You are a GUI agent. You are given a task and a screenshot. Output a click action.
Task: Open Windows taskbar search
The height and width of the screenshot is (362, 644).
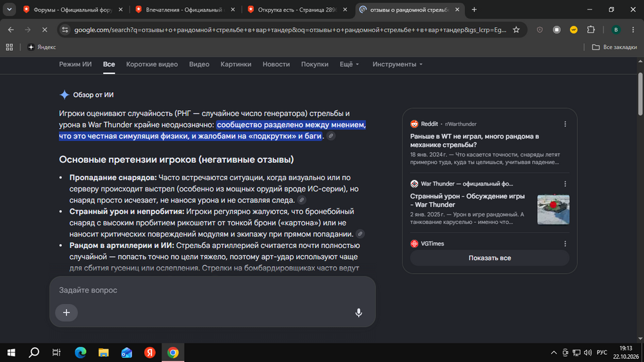[x=33, y=352]
